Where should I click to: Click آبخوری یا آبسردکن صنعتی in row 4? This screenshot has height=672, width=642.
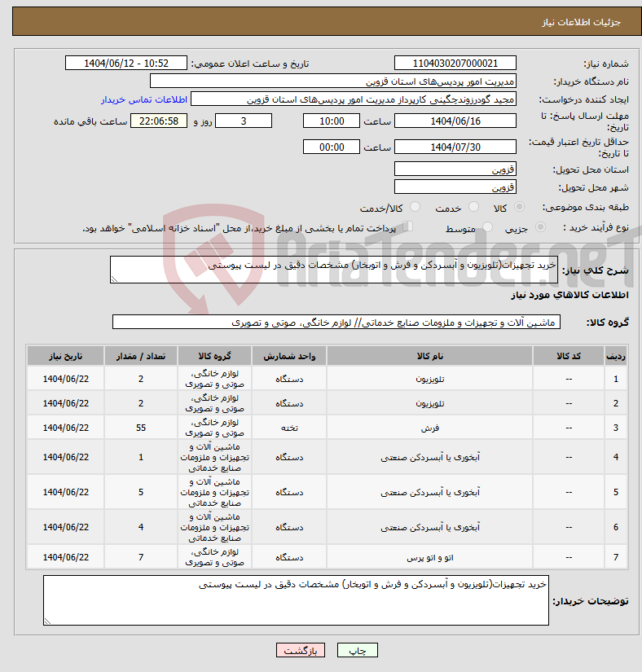[x=430, y=457]
